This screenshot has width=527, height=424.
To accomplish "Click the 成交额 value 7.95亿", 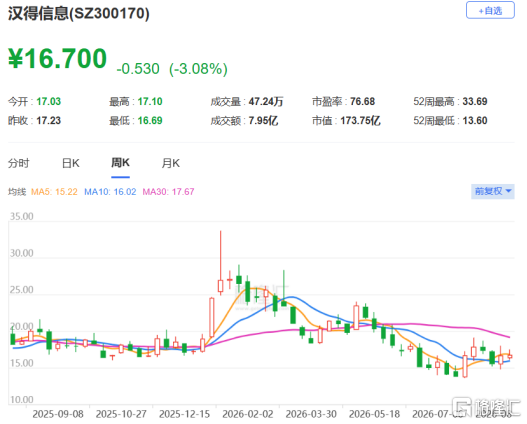I will [263, 121].
